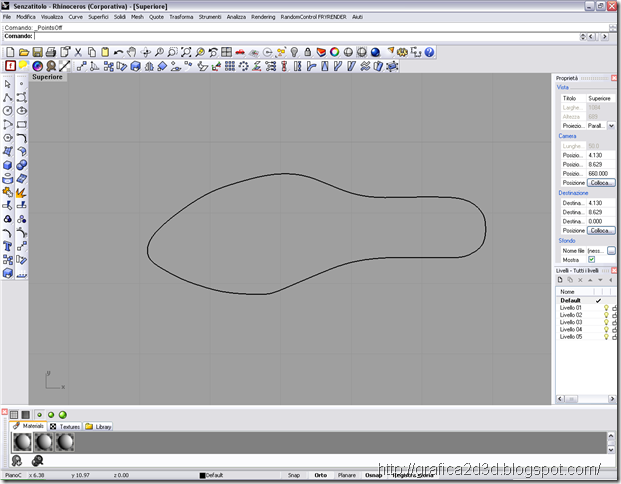Create a new layer in Livelli panel

click(x=560, y=280)
